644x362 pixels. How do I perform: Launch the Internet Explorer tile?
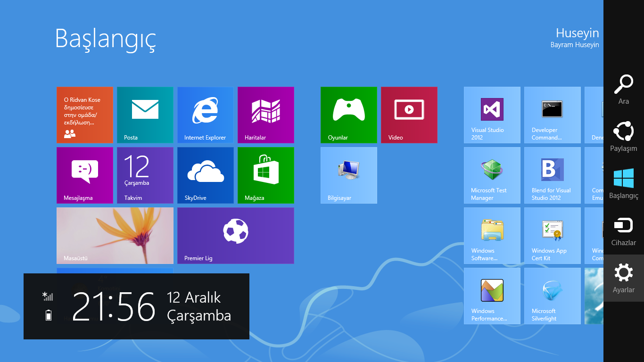pyautogui.click(x=206, y=115)
